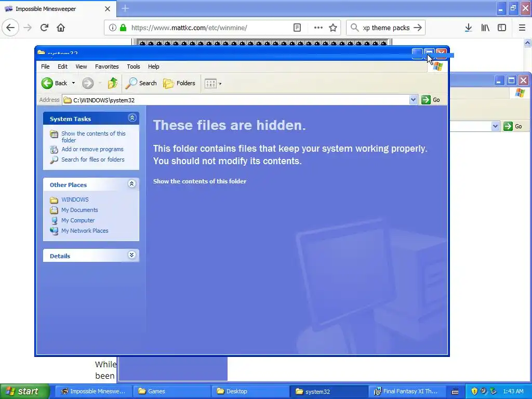The width and height of the screenshot is (532, 399).
Task: Click main pane Show the contents of this folder
Action: pos(199,181)
